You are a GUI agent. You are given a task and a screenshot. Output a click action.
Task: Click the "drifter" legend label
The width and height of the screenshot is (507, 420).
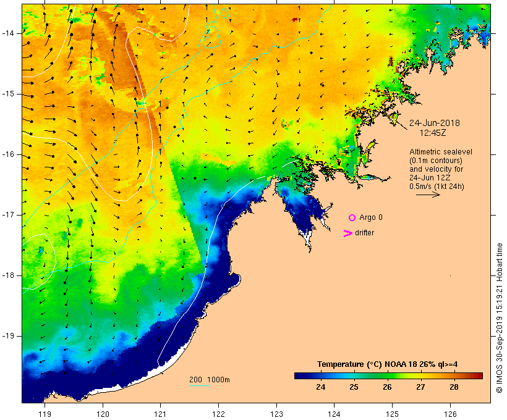[x=364, y=233]
